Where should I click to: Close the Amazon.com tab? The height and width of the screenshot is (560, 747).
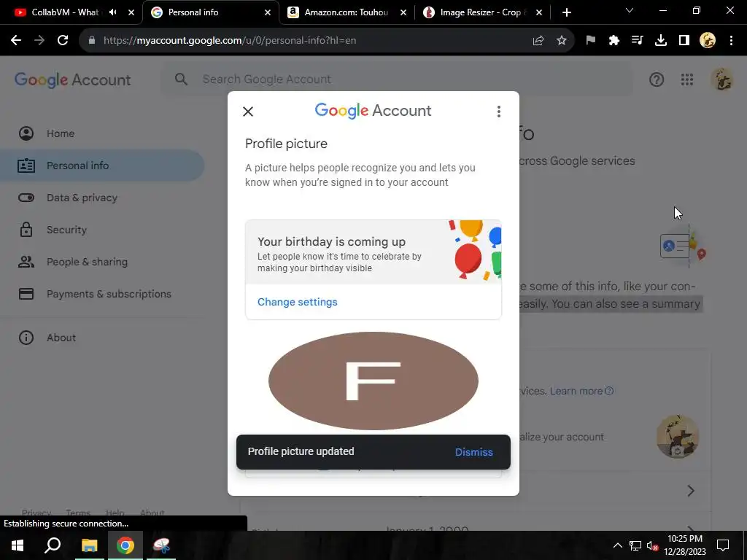(403, 13)
